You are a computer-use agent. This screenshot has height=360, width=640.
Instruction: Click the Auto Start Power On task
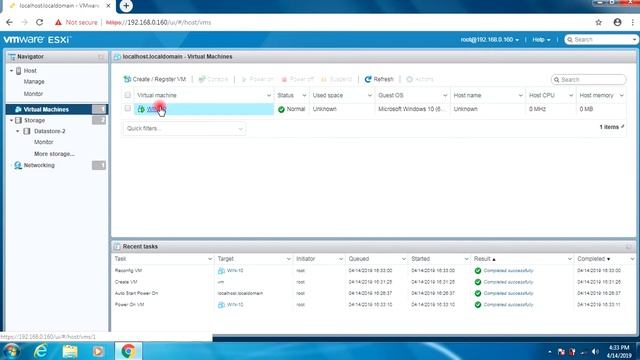coord(136,293)
